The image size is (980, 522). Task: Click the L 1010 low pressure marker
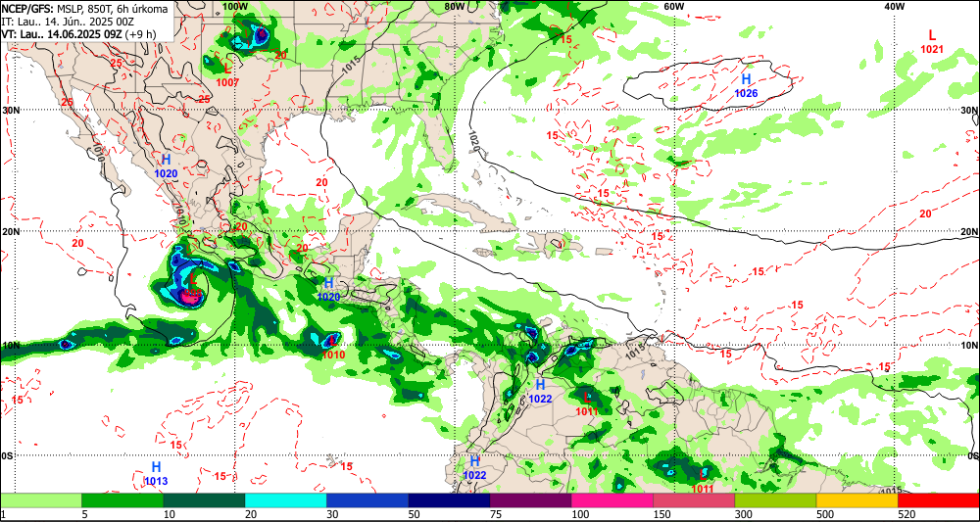coord(333,347)
